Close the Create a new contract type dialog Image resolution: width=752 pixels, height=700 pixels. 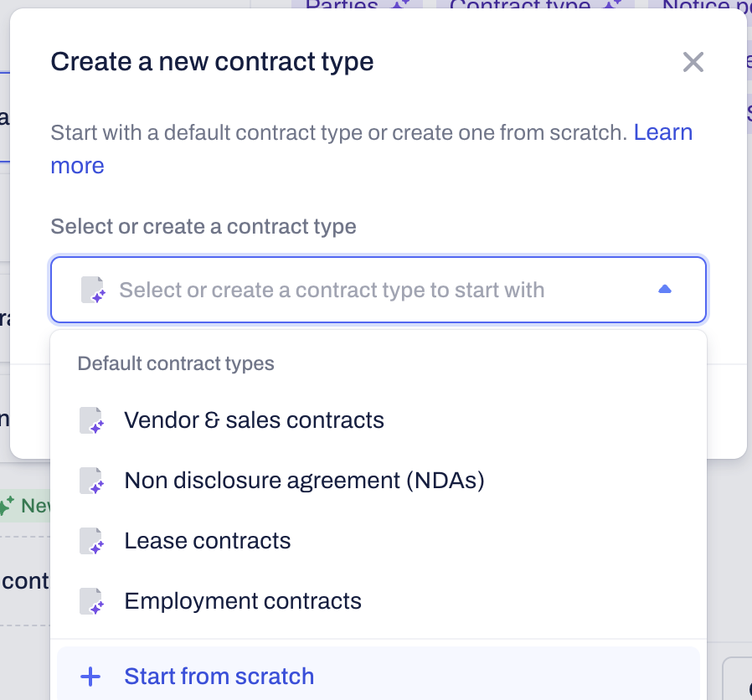[x=693, y=62]
